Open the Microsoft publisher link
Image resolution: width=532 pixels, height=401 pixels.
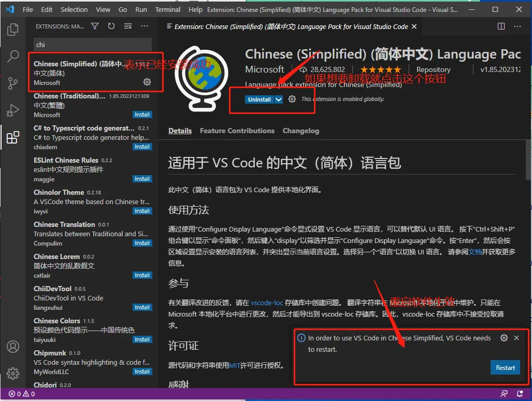point(265,69)
